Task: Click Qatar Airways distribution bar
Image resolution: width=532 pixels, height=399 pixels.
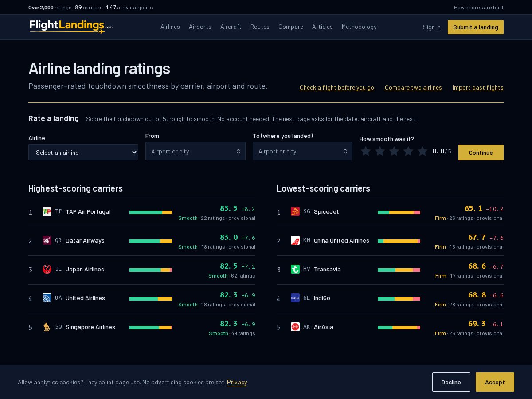Action: coord(151,241)
